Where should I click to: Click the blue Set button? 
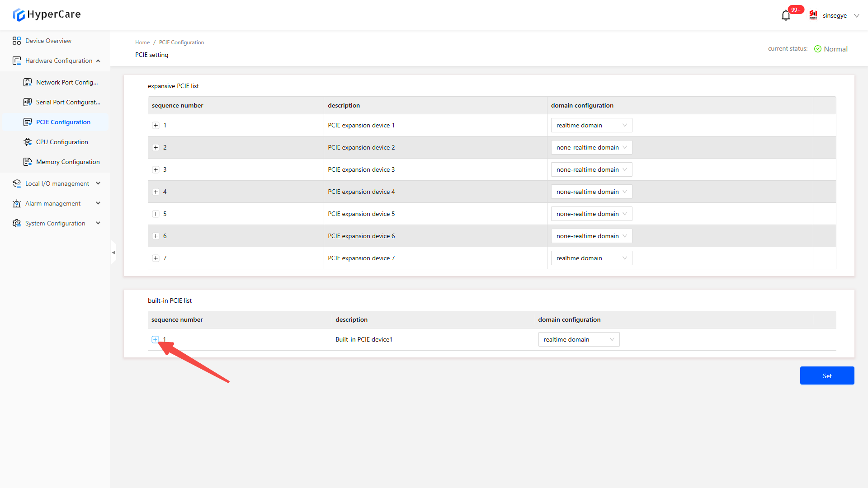click(x=827, y=375)
